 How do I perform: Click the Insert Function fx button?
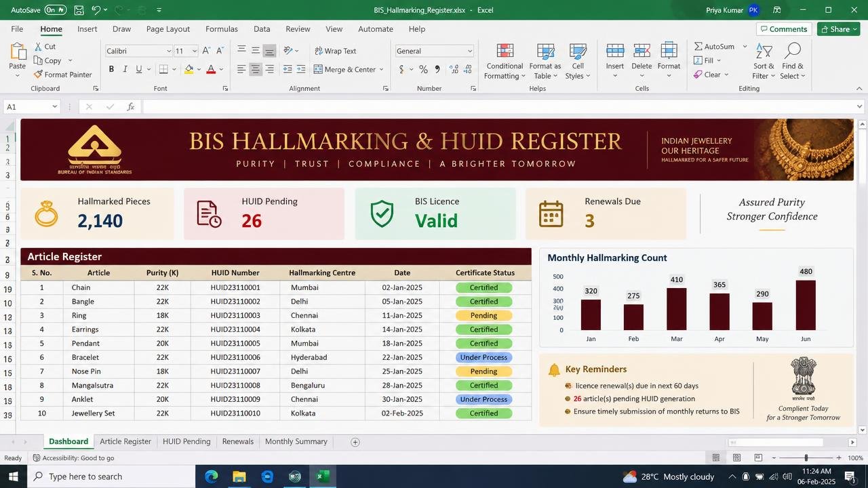[131, 107]
